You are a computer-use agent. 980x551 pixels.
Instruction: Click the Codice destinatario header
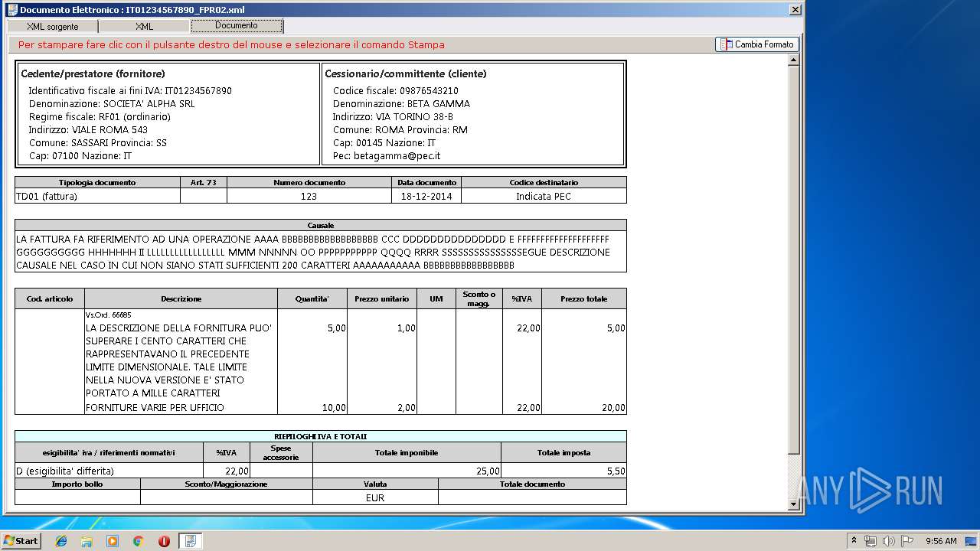tap(544, 183)
